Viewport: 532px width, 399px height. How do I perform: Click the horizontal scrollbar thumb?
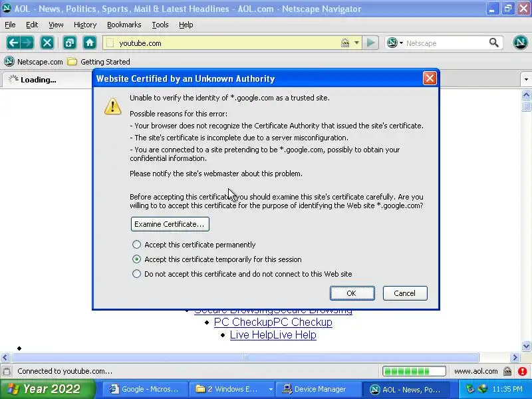tap(245, 357)
